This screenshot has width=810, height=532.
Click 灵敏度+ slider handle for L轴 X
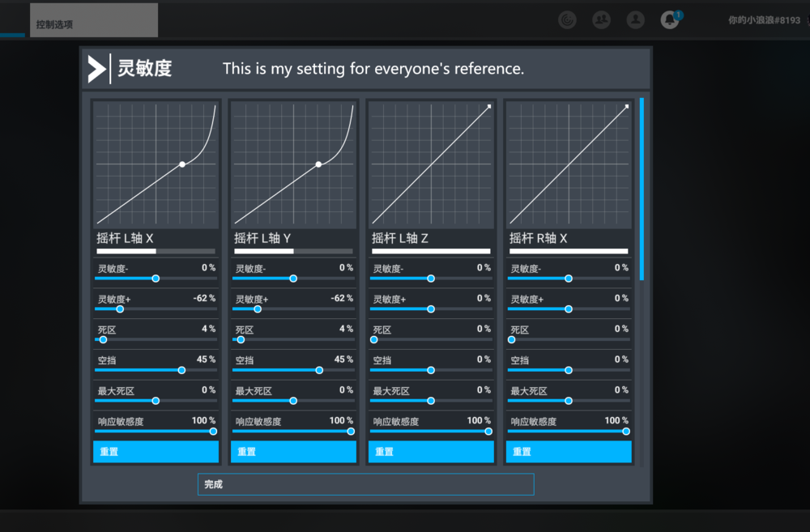click(x=120, y=309)
